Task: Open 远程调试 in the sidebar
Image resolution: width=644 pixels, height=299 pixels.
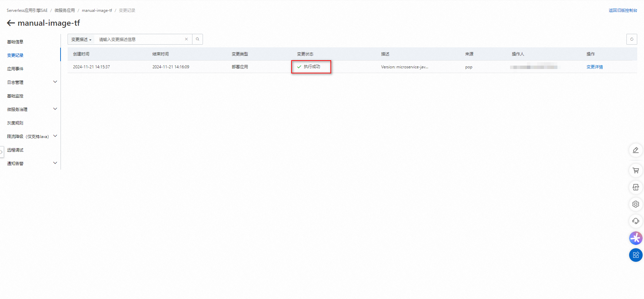Action: coord(15,150)
